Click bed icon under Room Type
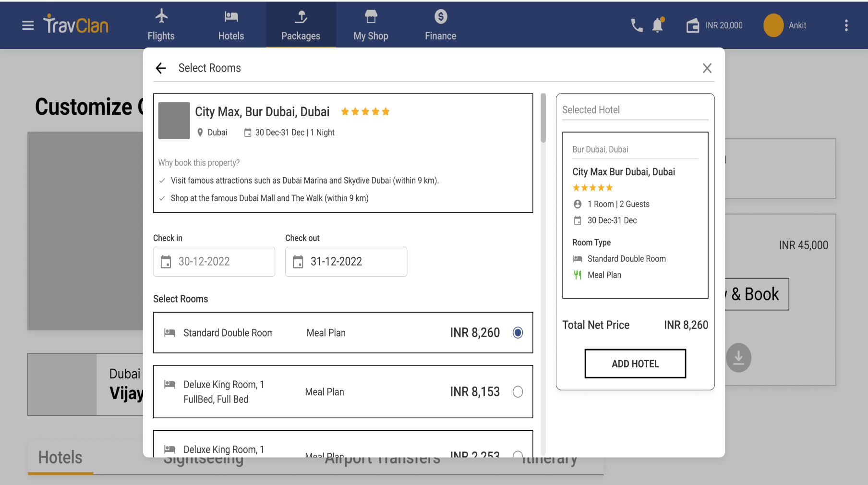 pyautogui.click(x=578, y=259)
